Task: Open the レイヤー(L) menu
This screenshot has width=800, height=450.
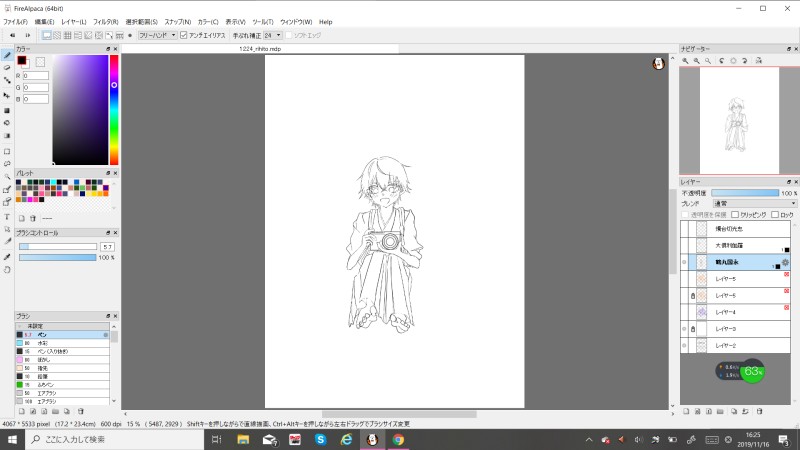Action: click(74, 22)
